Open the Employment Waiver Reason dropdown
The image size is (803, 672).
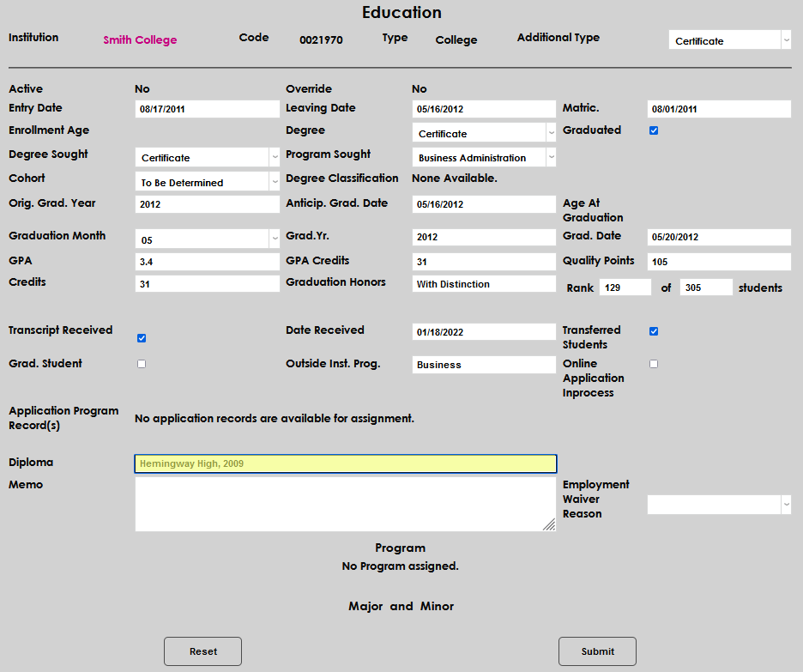(719, 505)
